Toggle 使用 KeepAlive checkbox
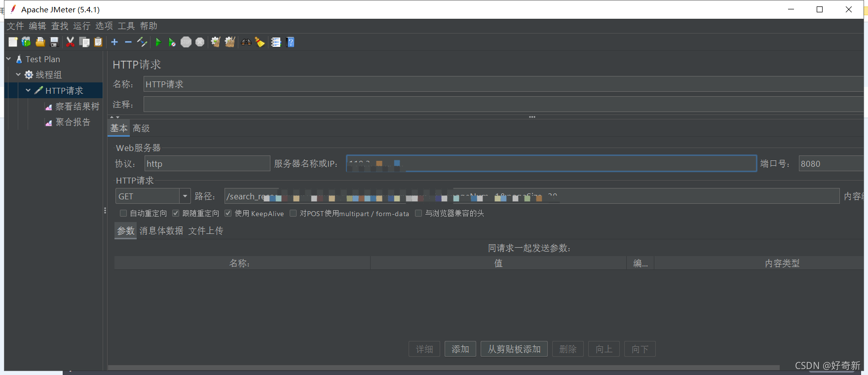This screenshot has height=375, width=868. point(228,213)
